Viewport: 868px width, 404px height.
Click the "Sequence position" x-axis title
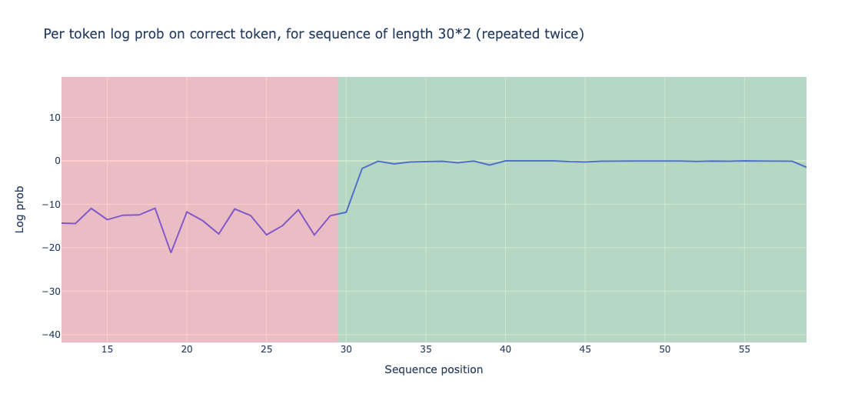click(434, 369)
